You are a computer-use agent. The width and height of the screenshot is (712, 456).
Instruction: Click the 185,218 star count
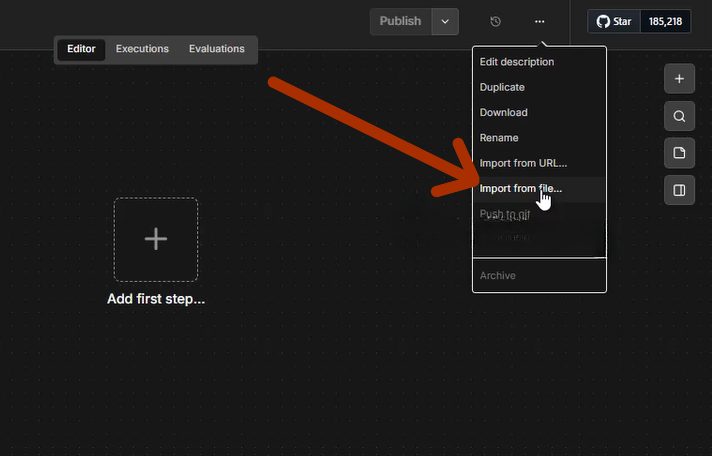pyautogui.click(x=665, y=21)
